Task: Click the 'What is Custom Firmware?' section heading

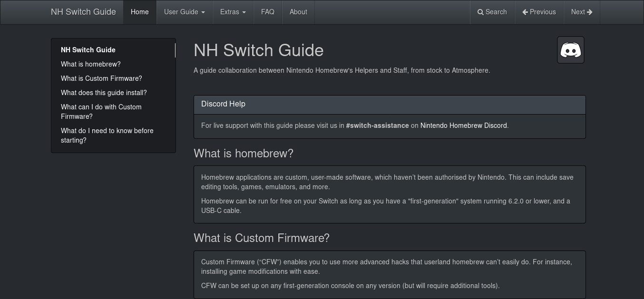Action: pos(262,238)
